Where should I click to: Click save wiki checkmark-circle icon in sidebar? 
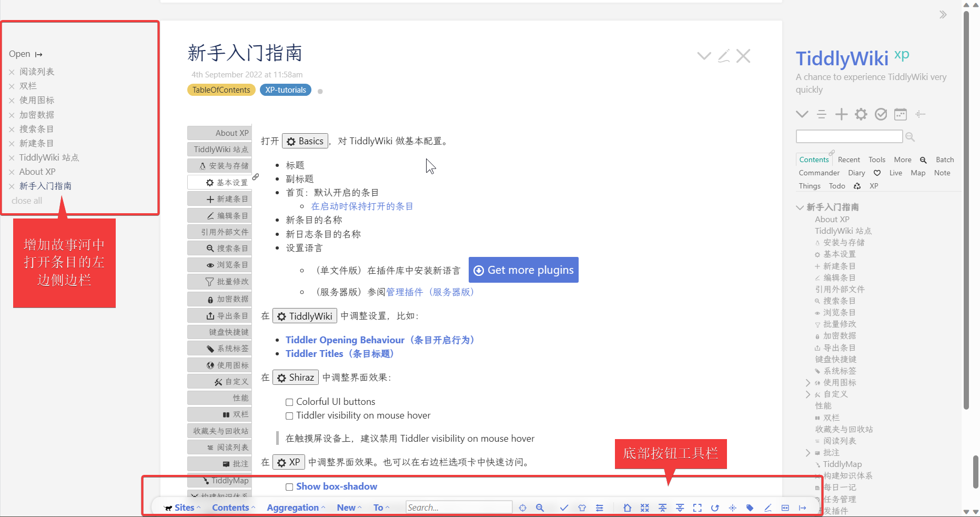click(881, 114)
